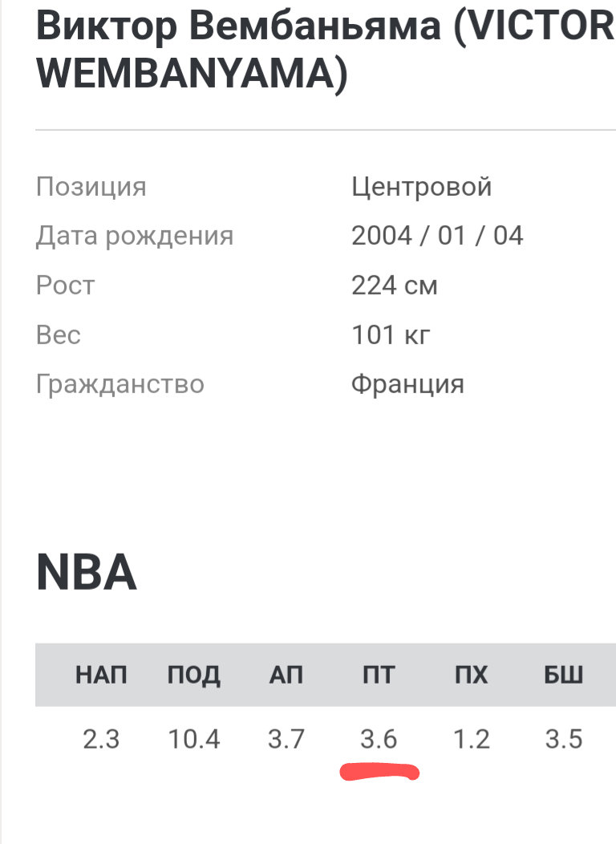Click the 2.3 value under НАП
The height and width of the screenshot is (844, 616).
101,739
